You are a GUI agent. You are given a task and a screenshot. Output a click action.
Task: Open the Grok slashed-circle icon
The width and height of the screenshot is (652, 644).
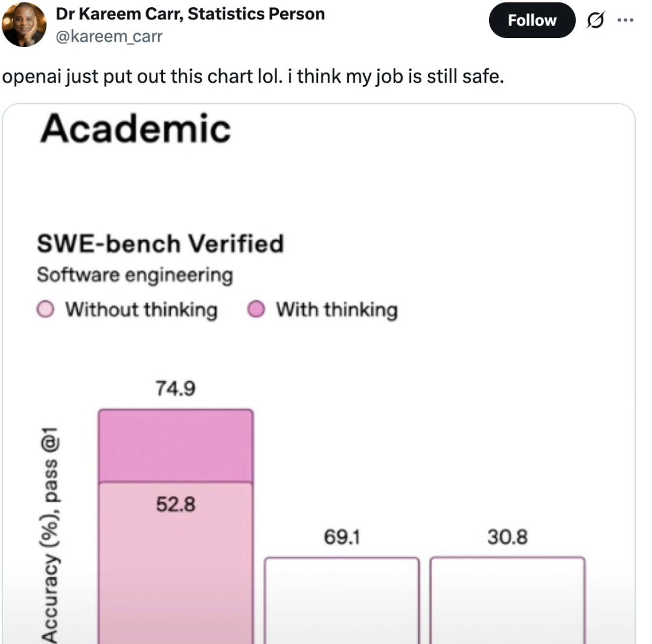click(x=598, y=21)
